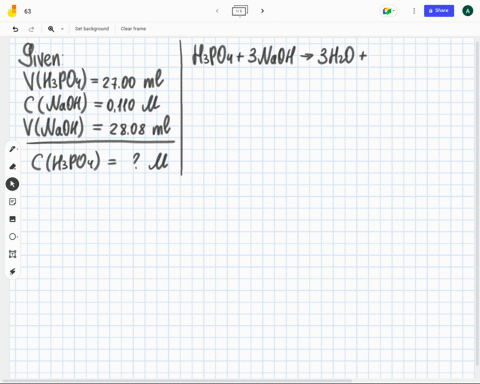Add a text box
Viewport: 480px width, 384px height.
[x=12, y=254]
